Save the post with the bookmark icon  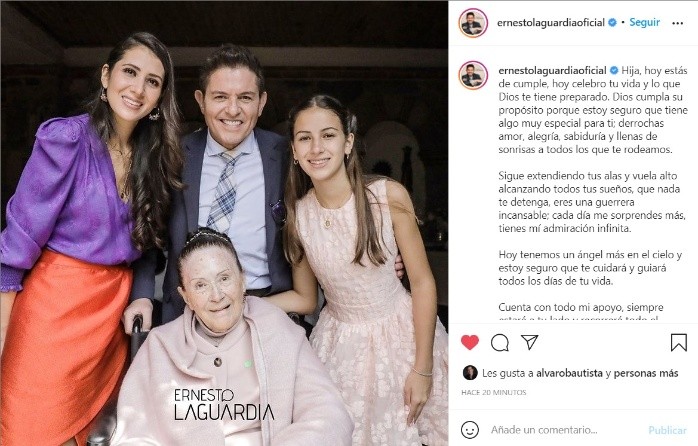click(x=678, y=342)
